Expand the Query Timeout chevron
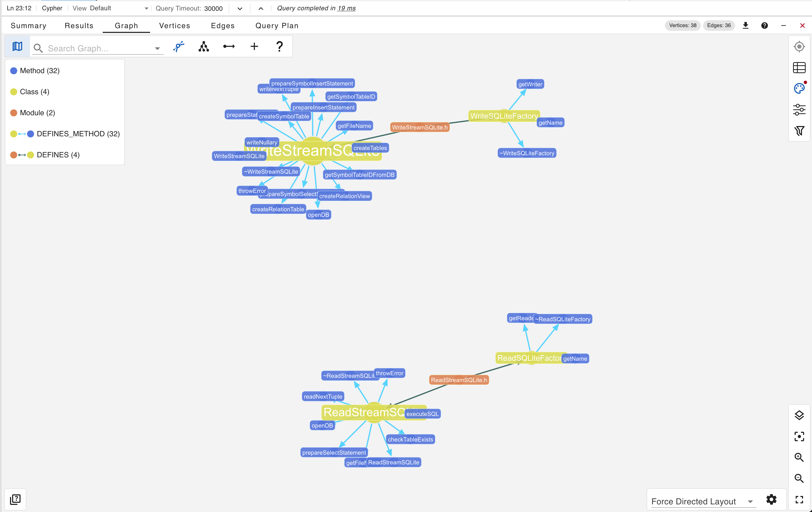812x512 pixels. (x=239, y=8)
